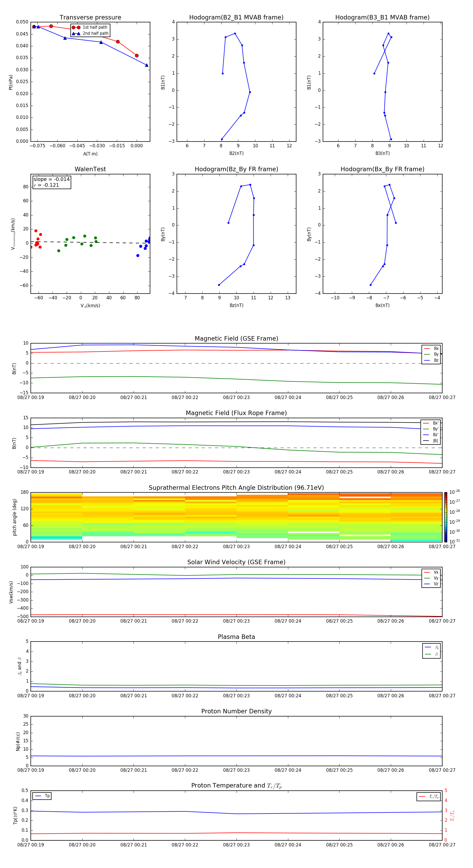Viewport: 473px width, 868px height.
Task: Click the 'V_A(km/s)' x-axis label
Action: [x=90, y=306]
